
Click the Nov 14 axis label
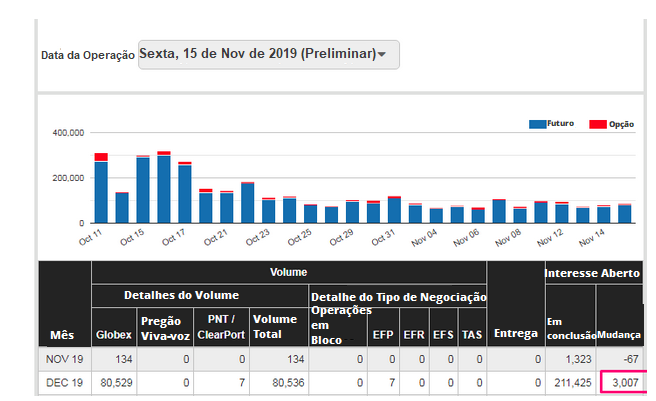(x=592, y=238)
